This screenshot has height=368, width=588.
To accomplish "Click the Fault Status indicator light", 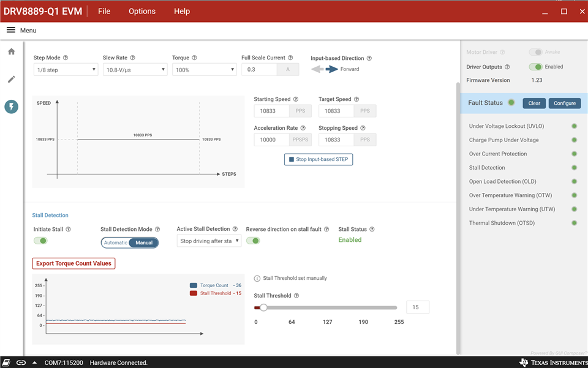I will tap(511, 102).
